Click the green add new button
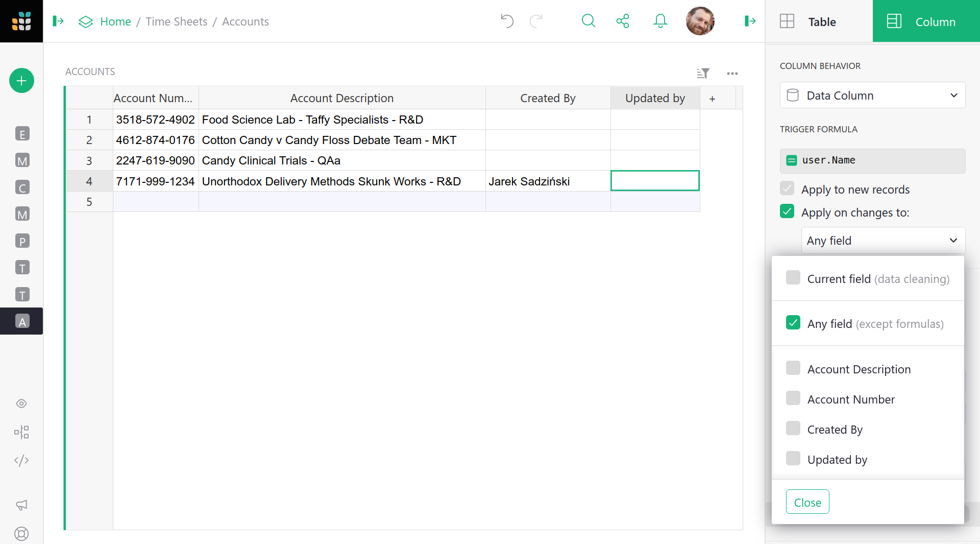Viewport: 980px width, 544px height. tap(21, 81)
